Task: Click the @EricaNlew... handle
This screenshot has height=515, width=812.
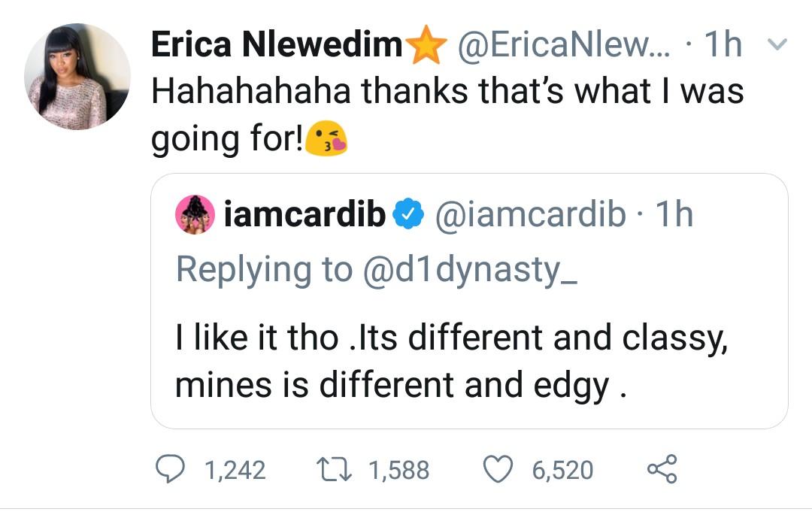Action: pyautogui.click(x=558, y=47)
